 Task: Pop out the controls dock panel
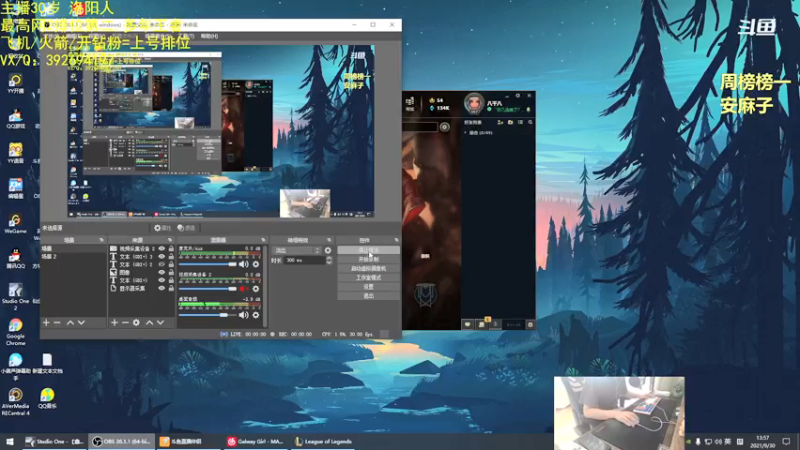tap(396, 240)
